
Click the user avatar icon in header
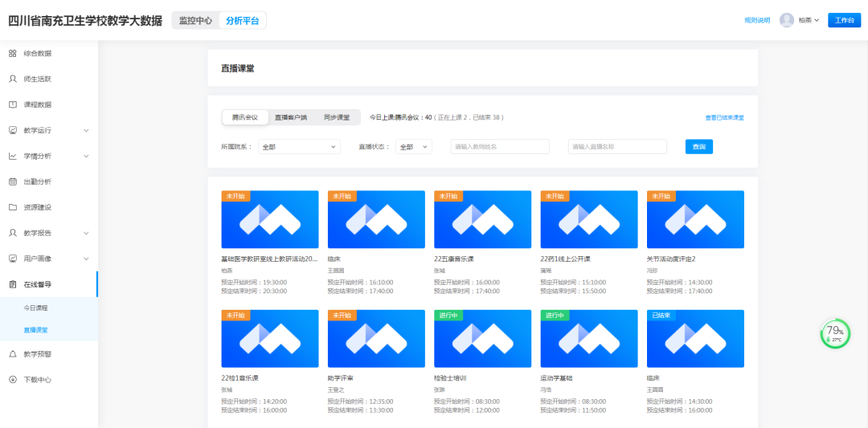pyautogui.click(x=787, y=20)
